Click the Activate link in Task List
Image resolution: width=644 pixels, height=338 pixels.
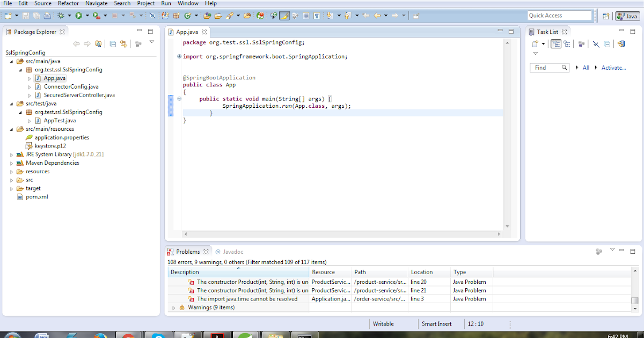613,68
